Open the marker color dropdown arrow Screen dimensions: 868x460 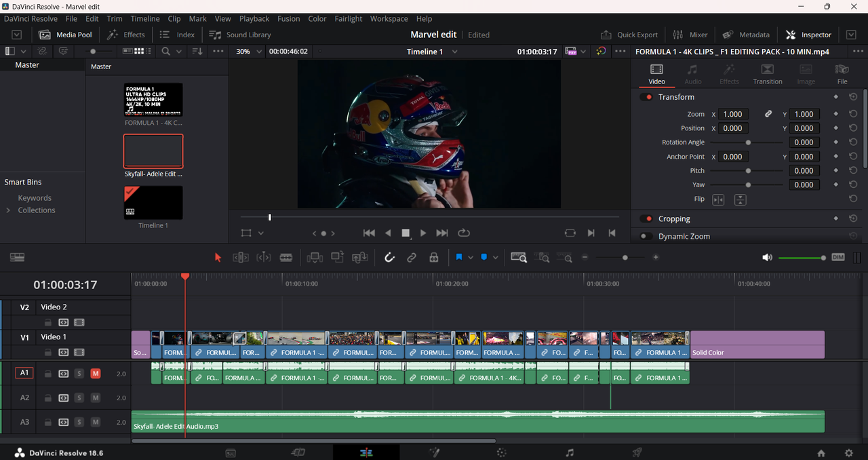point(496,258)
